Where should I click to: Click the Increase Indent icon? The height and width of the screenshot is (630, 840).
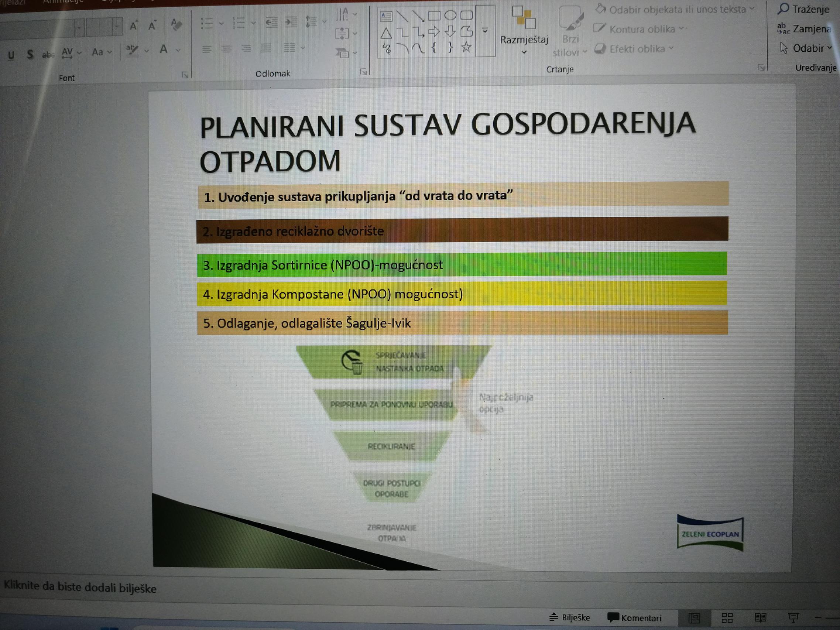tap(291, 23)
